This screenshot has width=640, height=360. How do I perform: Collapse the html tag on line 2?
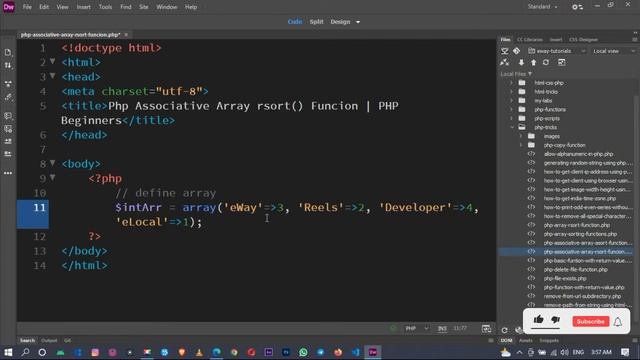tap(52, 62)
